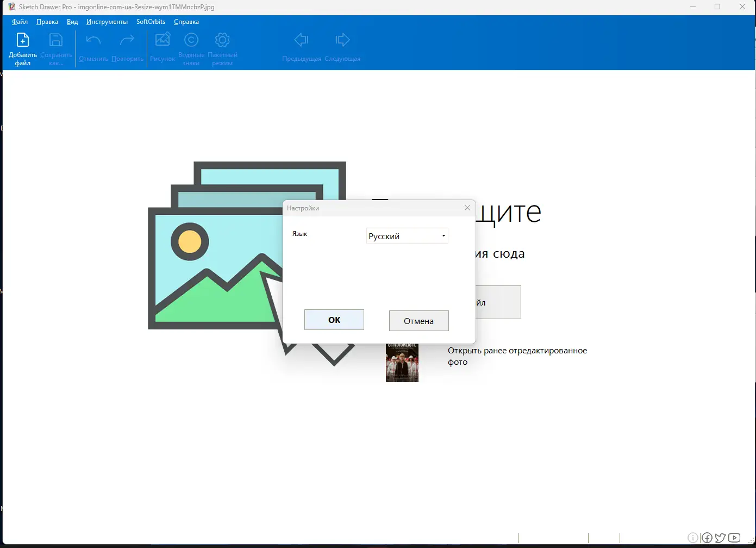Open the Инструменты menu
The width and height of the screenshot is (756, 548).
click(x=107, y=22)
